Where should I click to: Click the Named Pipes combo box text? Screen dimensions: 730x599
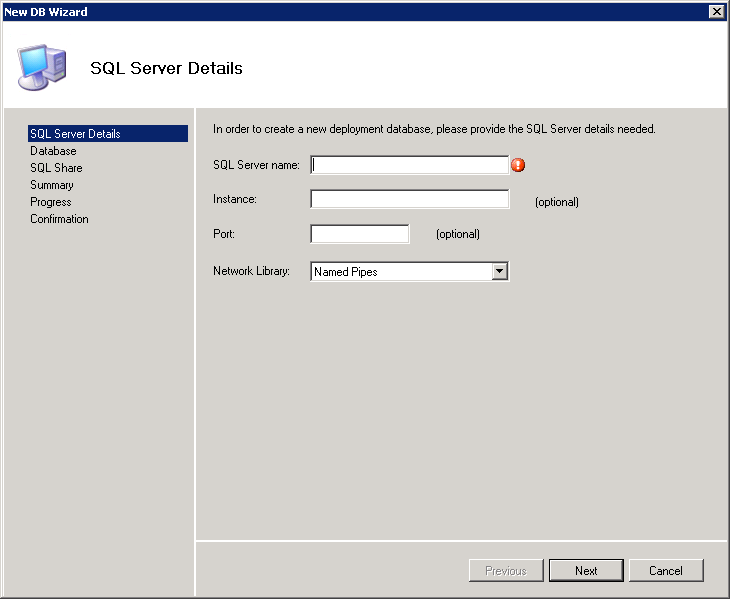click(400, 271)
